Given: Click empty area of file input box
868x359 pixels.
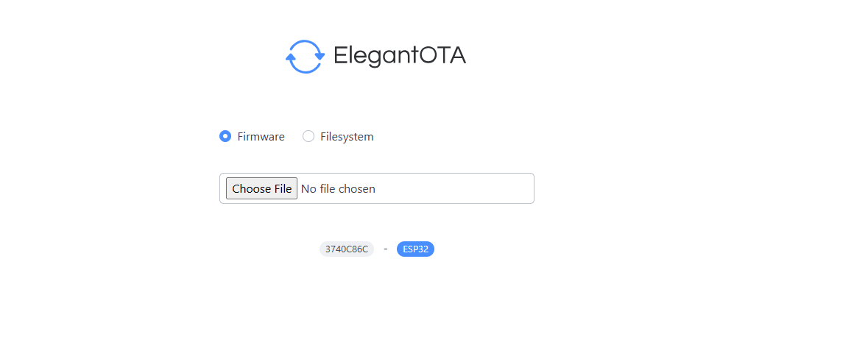Looking at the screenshot, I should pos(456,189).
